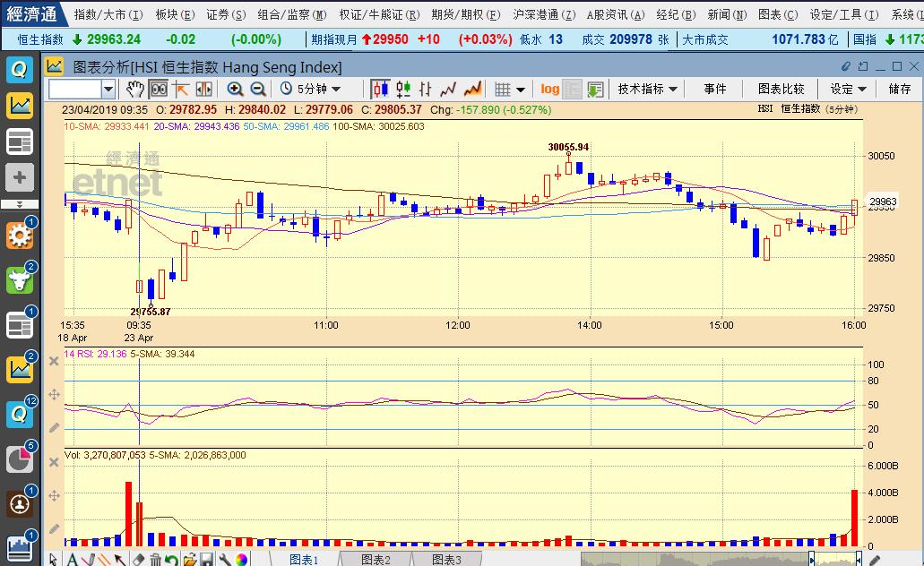Switch to the 图表2 tab
Screen dimensions: 924x566
[376, 560]
